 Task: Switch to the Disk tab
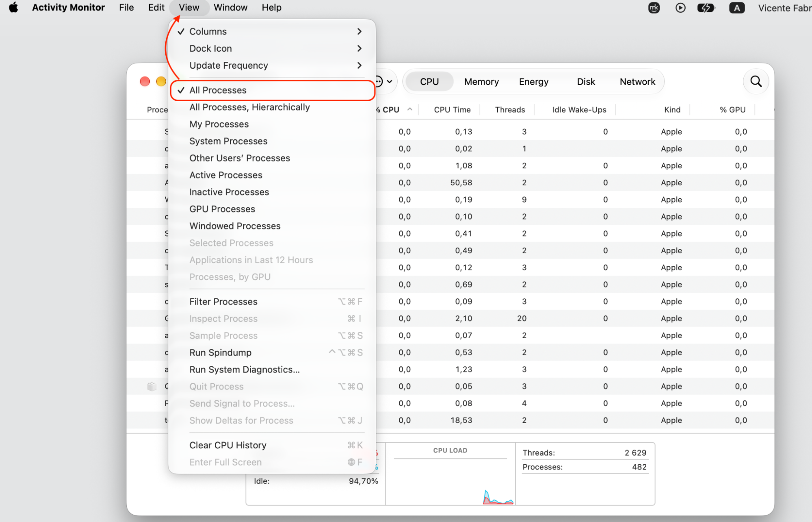pyautogui.click(x=586, y=82)
